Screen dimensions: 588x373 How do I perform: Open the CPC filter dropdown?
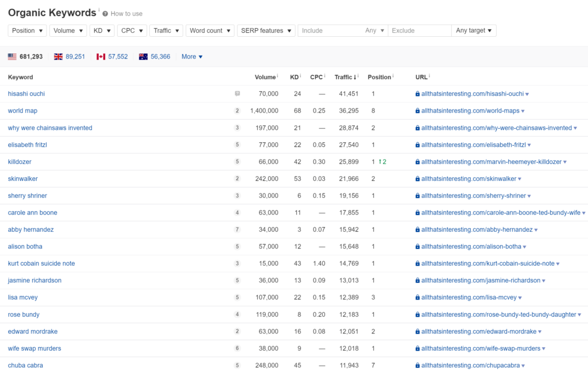coord(132,30)
